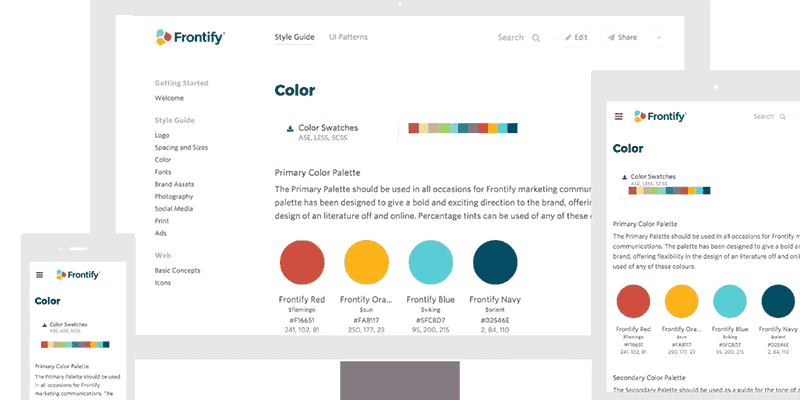Click the Frontify logo in desktop header

pos(190,37)
